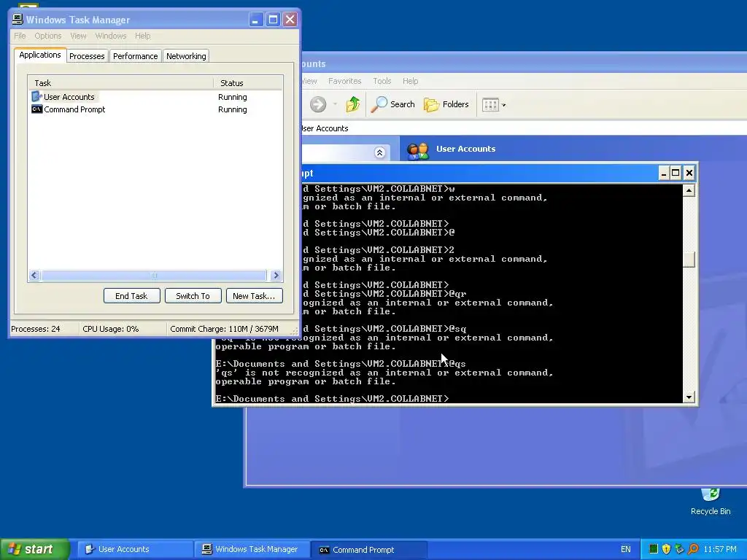
Task: Click the green CPU meter tray icon
Action: (x=654, y=549)
